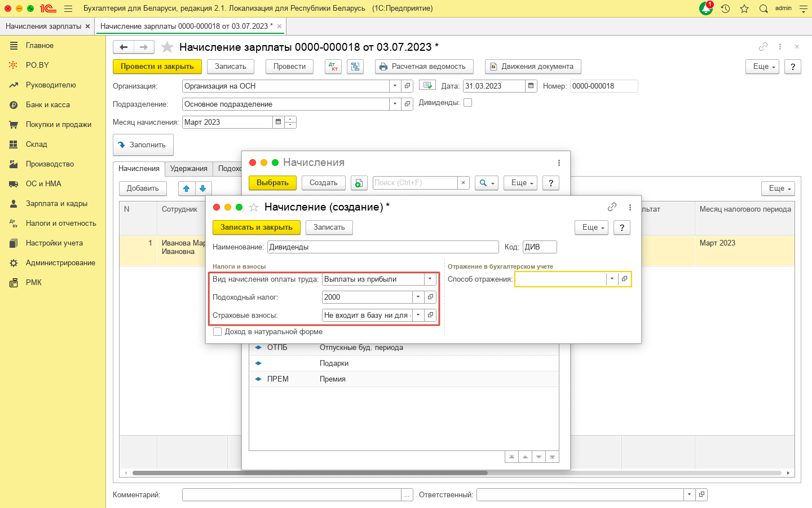Switch to the Удержания tab
The width and height of the screenshot is (812, 508).
[189, 169]
